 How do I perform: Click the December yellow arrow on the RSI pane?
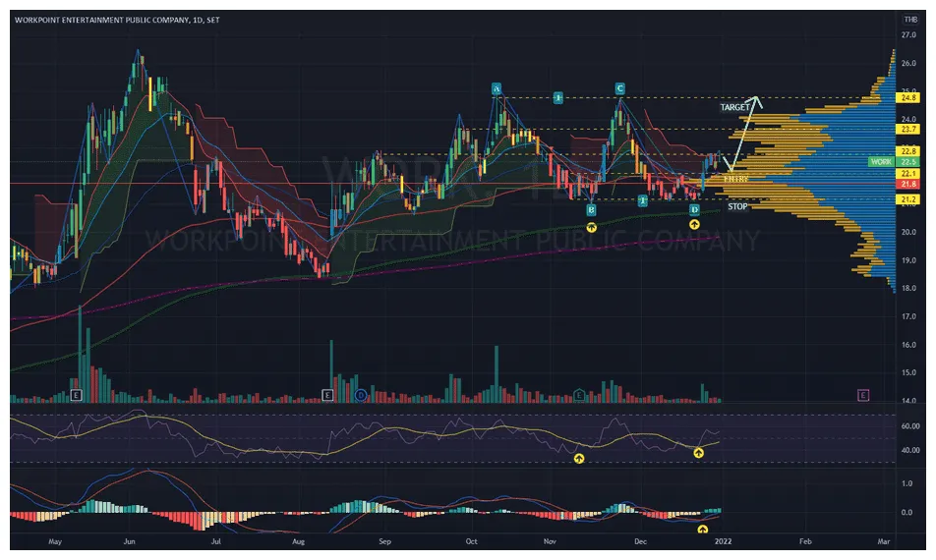click(x=698, y=453)
